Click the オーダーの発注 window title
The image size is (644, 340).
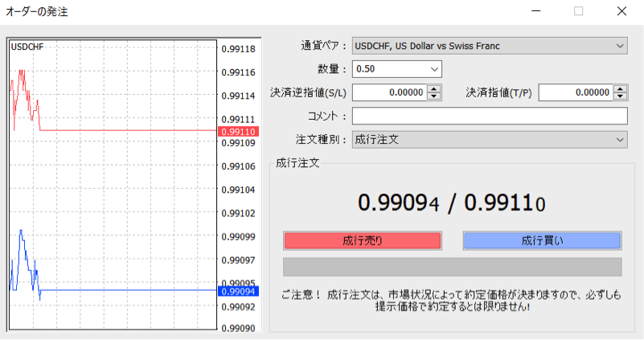click(36, 11)
